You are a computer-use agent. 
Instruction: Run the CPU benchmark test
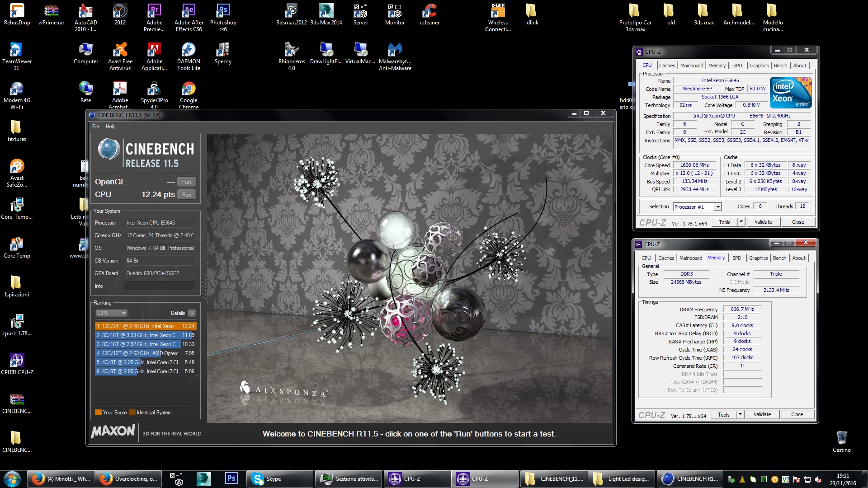point(186,195)
